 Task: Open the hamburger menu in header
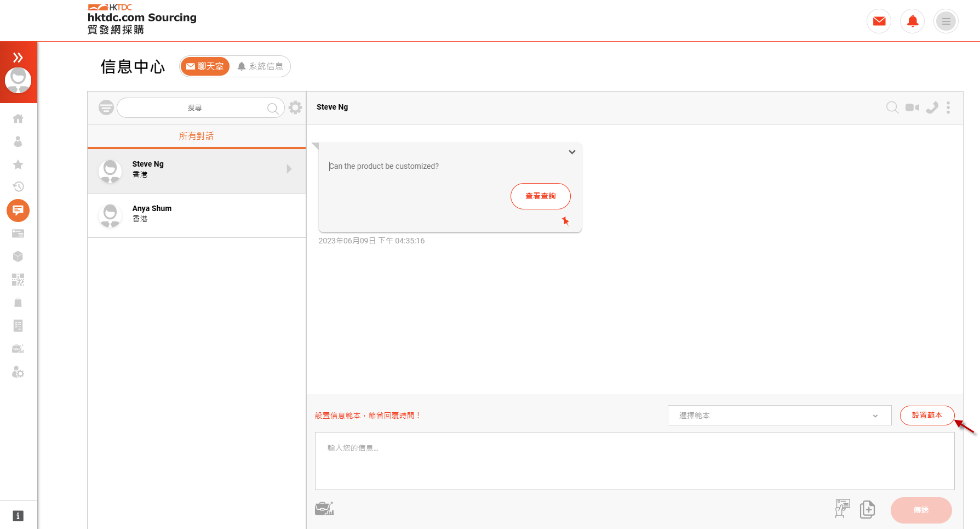[946, 21]
